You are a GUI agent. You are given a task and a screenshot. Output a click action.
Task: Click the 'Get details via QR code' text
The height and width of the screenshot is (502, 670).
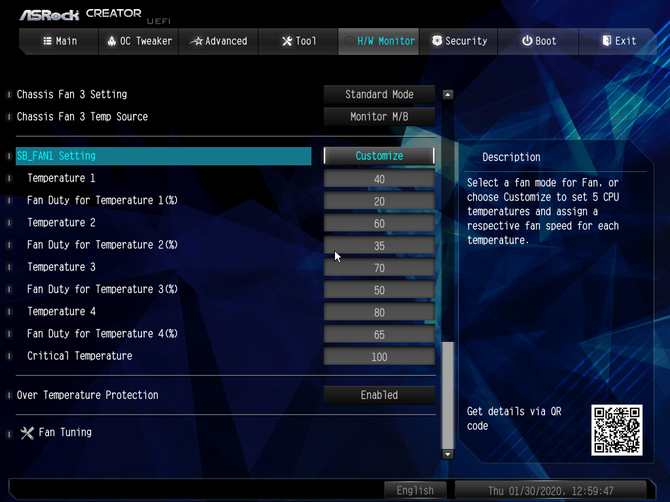point(514,419)
